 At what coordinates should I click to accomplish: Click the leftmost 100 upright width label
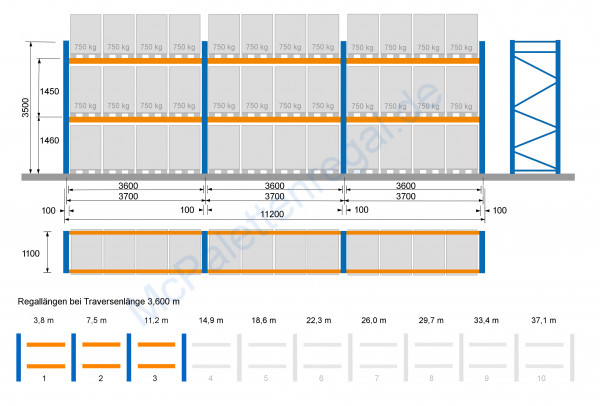[x=49, y=211]
